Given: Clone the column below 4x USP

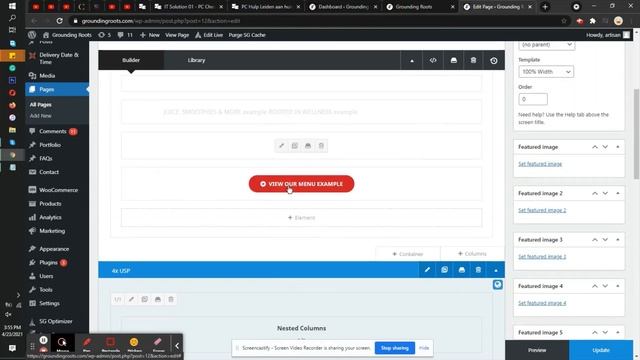Looking at the screenshot, I should point(144,299).
